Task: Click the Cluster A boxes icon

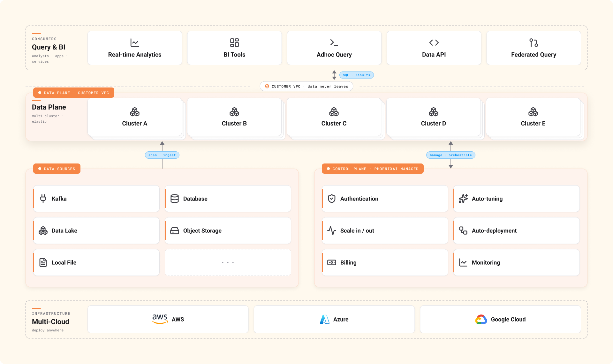Action: 135,112
